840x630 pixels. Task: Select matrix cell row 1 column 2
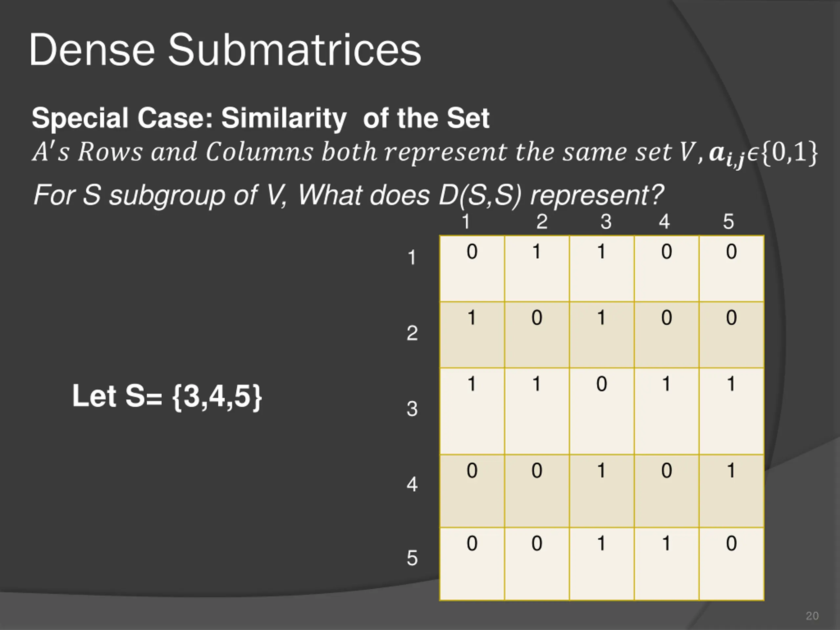pyautogui.click(x=537, y=268)
